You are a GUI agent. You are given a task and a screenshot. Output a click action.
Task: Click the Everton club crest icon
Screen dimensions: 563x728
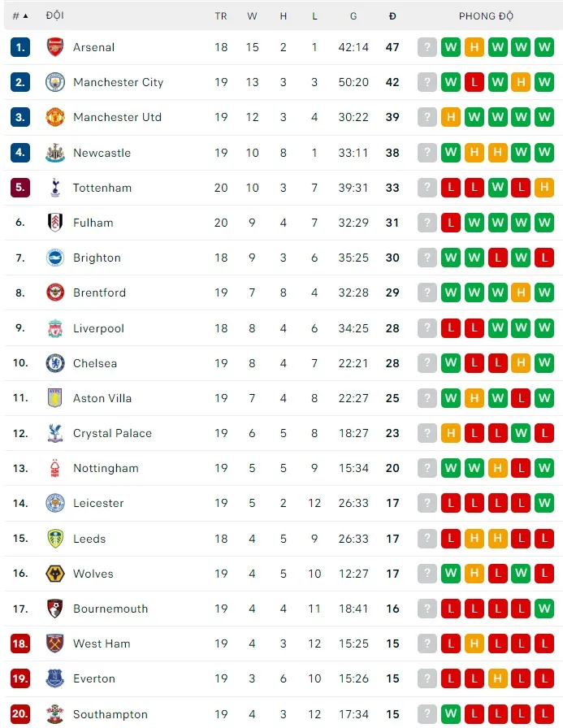pyautogui.click(x=55, y=678)
